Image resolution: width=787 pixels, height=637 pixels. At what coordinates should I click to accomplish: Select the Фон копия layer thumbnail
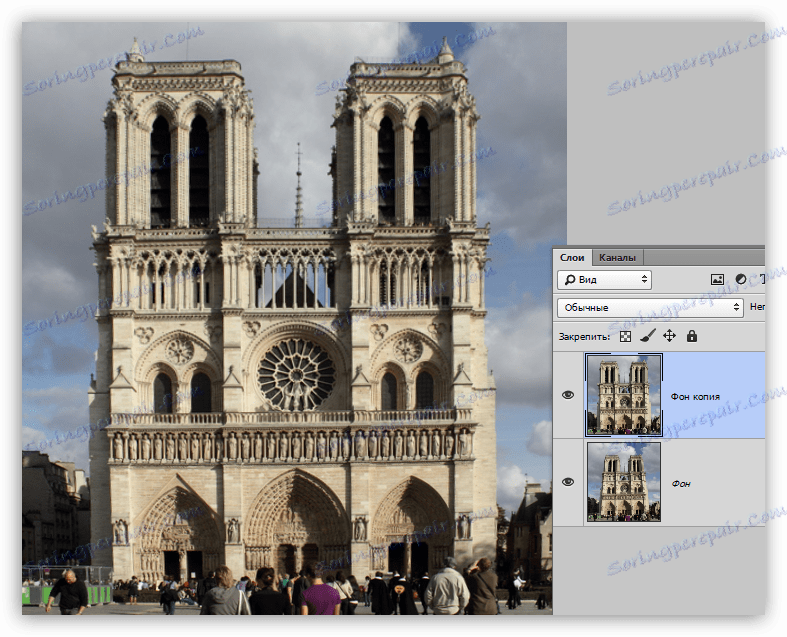click(x=624, y=395)
